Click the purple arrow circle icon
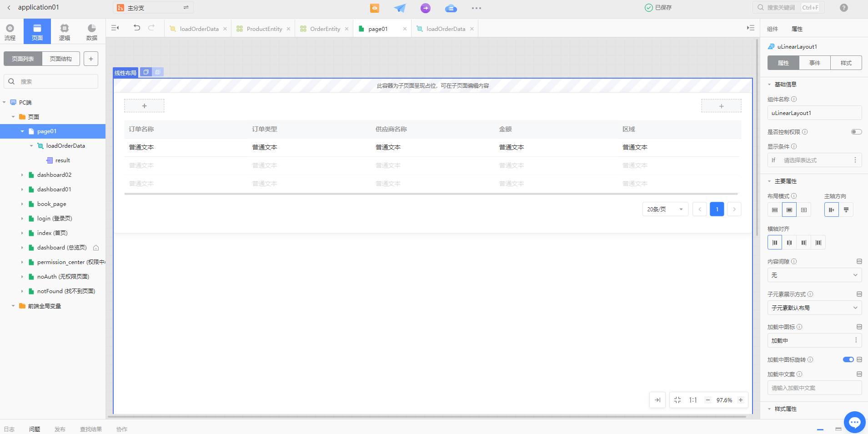The image size is (868, 434). pos(425,8)
